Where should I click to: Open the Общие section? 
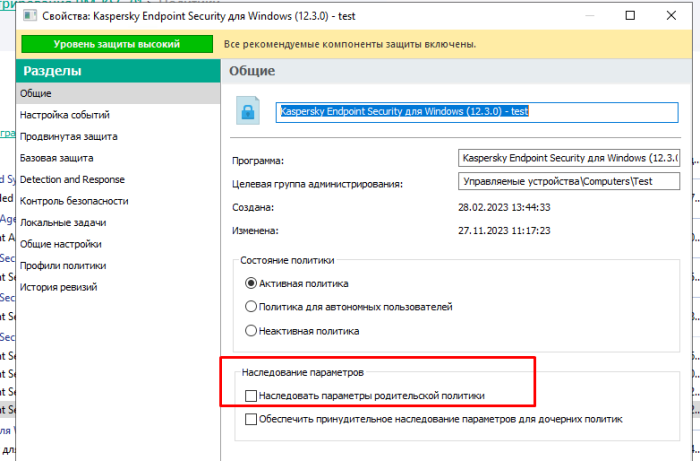tap(118, 93)
